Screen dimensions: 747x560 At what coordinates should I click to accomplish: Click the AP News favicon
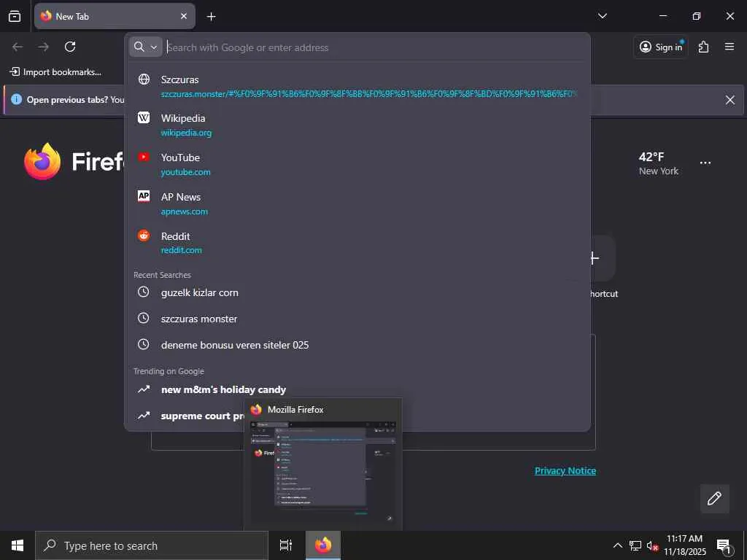click(144, 196)
